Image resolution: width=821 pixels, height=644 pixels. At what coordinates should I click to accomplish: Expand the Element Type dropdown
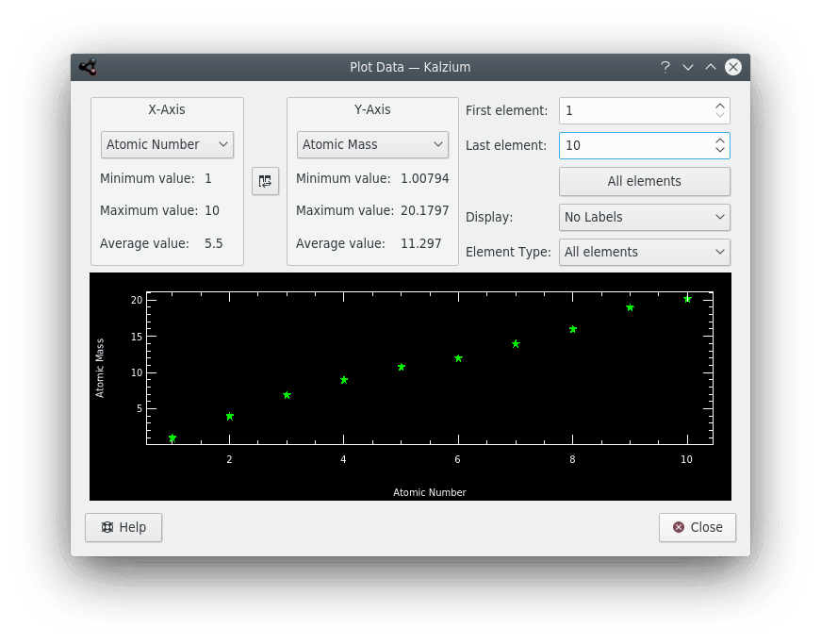pyautogui.click(x=644, y=253)
